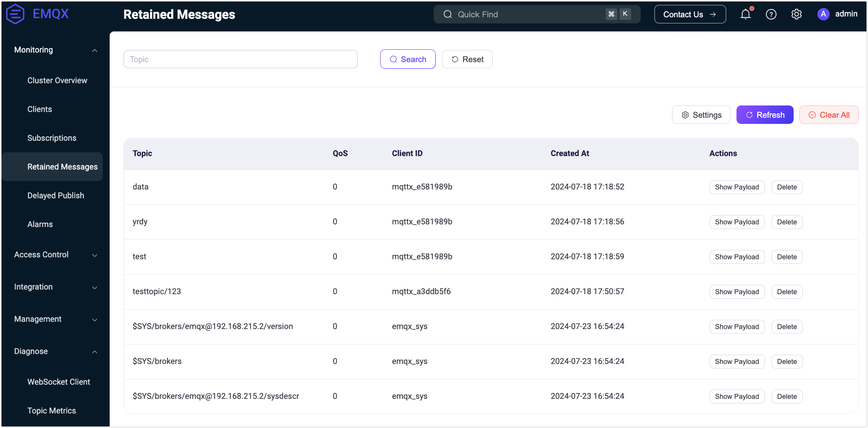Screen dimensions: 868x428
Task: Go to Cluster Overview page
Action: point(57,81)
